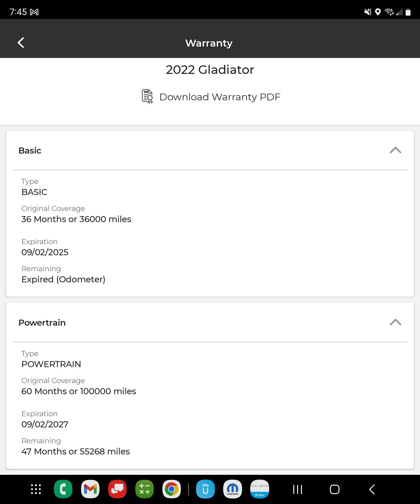The height and width of the screenshot is (504, 420).
Task: Open the green Phone app in the taskbar
Action: [63, 489]
